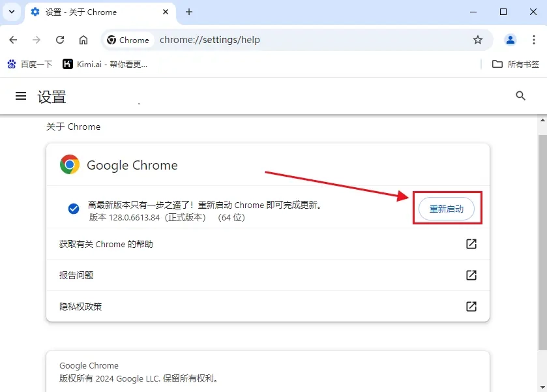This screenshot has height=392, width=547.
Task: Bookmark this page with the star icon
Action: click(x=478, y=40)
